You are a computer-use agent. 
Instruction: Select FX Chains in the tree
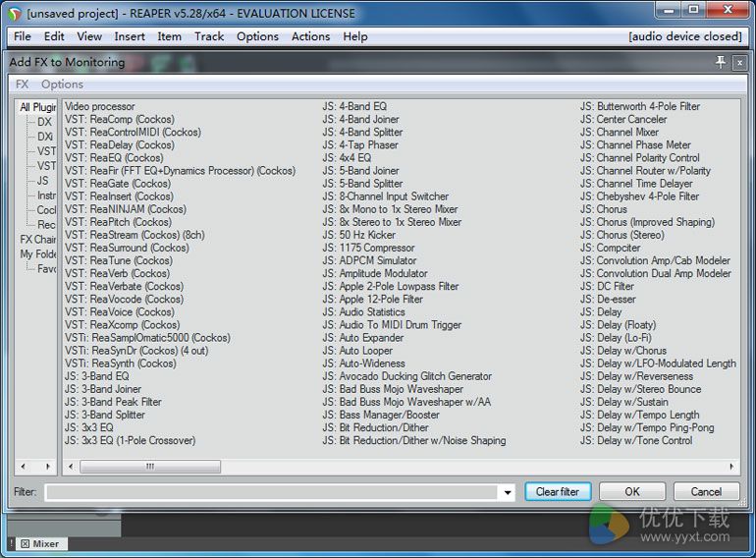[x=37, y=239]
